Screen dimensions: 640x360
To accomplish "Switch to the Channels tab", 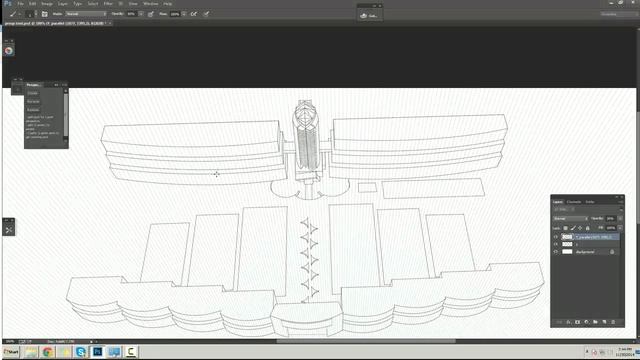I will 573,202.
